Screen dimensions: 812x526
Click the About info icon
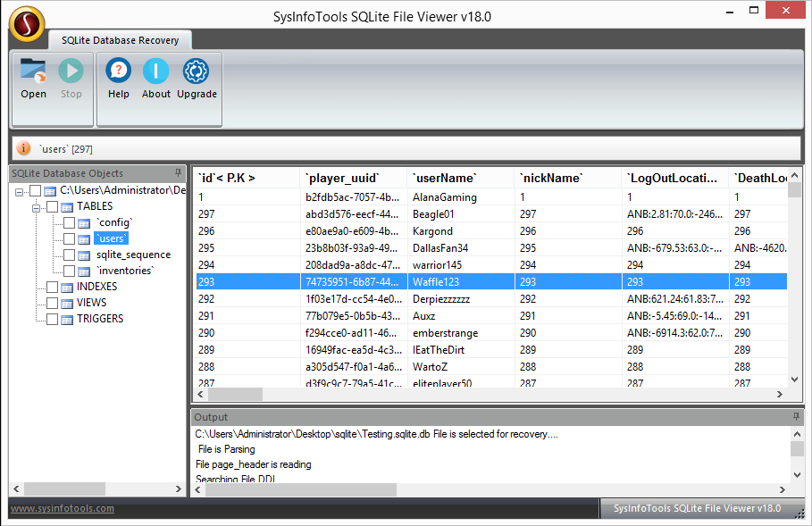155,73
